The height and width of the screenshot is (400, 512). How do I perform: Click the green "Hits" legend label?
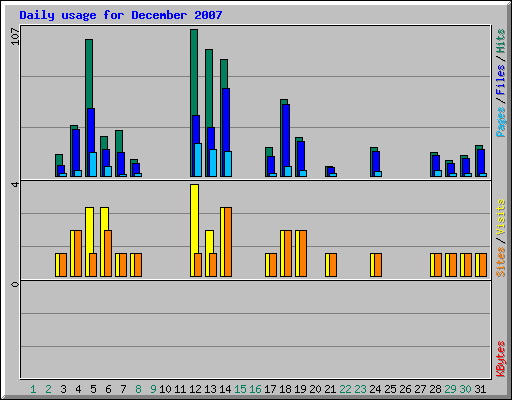[x=500, y=41]
